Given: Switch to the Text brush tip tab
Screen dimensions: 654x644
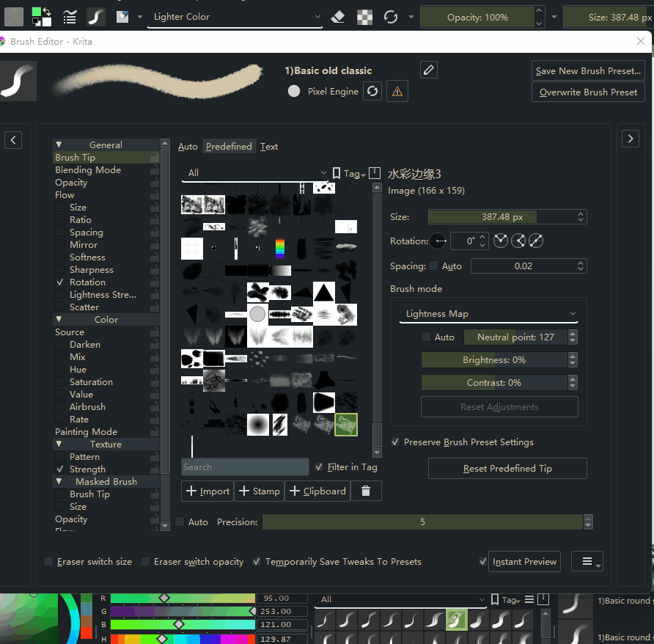Looking at the screenshot, I should 269,147.
